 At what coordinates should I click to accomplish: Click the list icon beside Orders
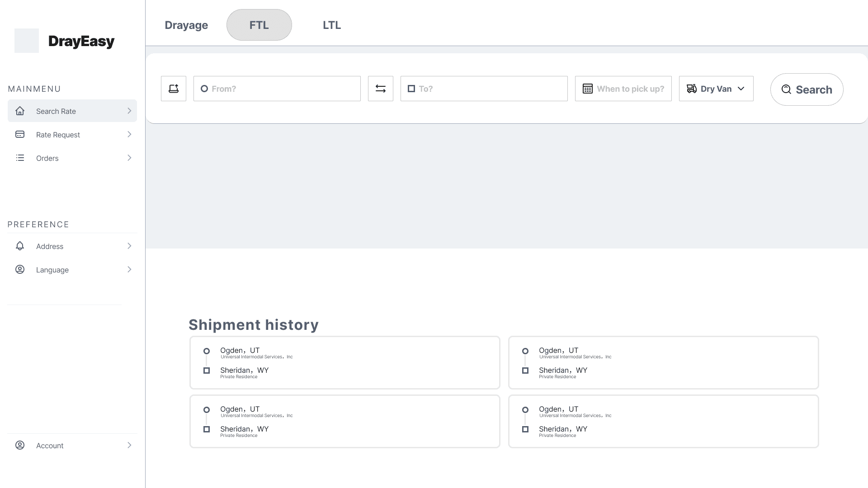pyautogui.click(x=20, y=158)
